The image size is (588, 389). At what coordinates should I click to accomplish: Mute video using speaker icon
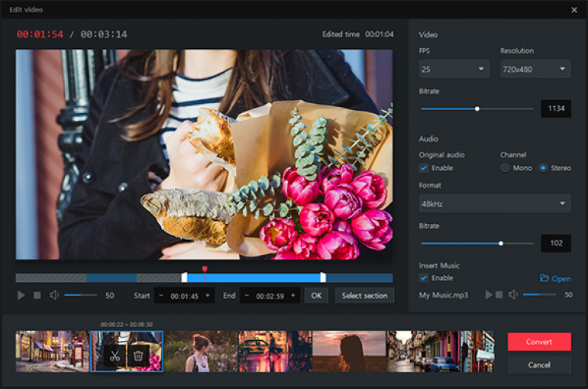54,295
